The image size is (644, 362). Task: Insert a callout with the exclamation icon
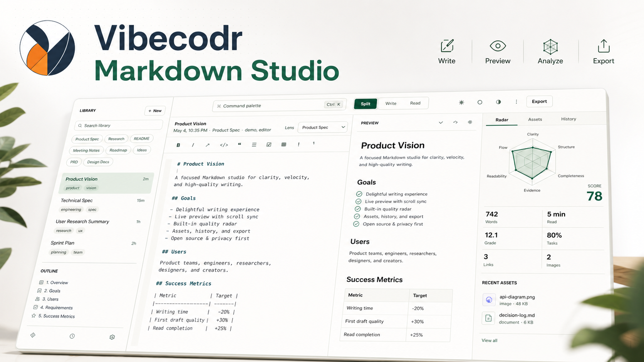coord(299,144)
